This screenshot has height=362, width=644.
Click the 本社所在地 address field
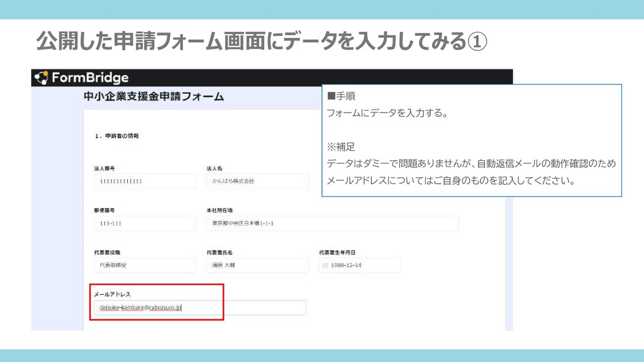(x=333, y=223)
